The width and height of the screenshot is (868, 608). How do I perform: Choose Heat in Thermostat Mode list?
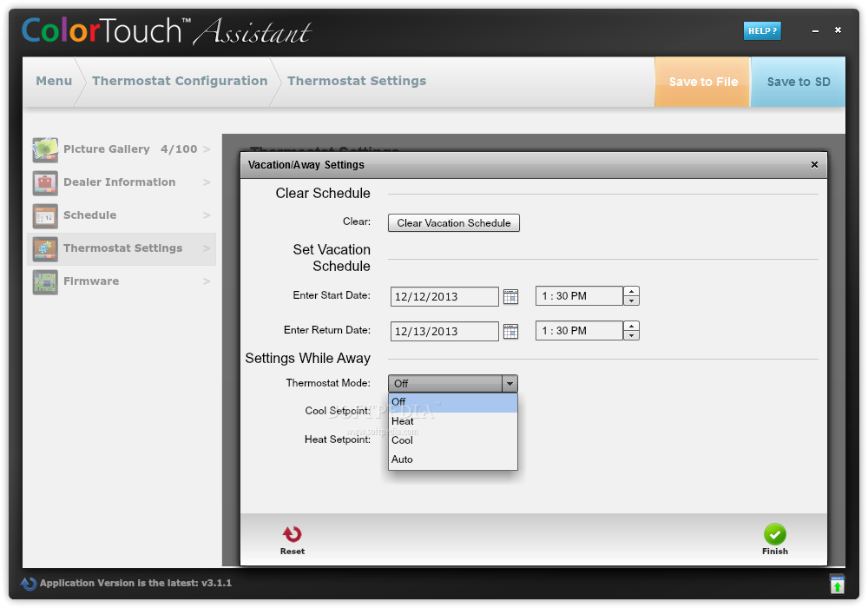(x=453, y=421)
